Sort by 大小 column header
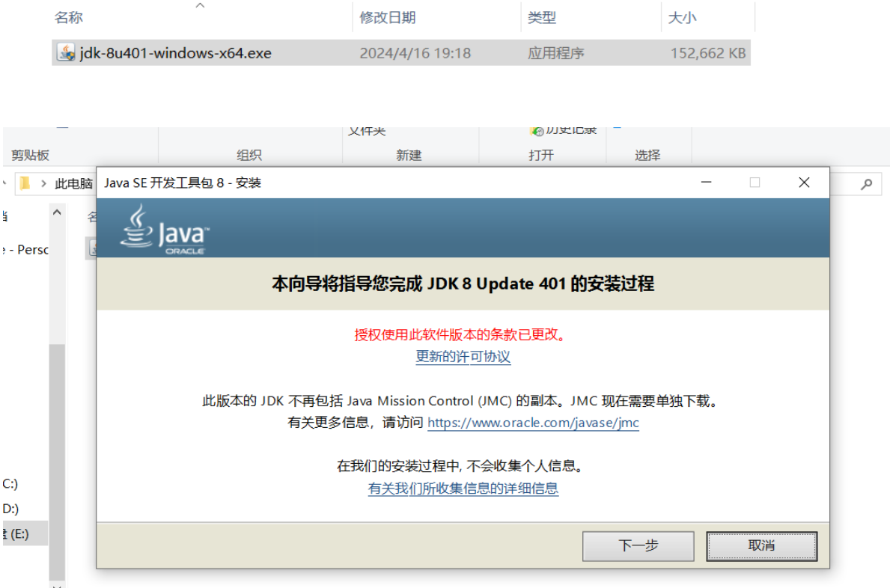Image resolution: width=890 pixels, height=588 pixels. point(682,17)
